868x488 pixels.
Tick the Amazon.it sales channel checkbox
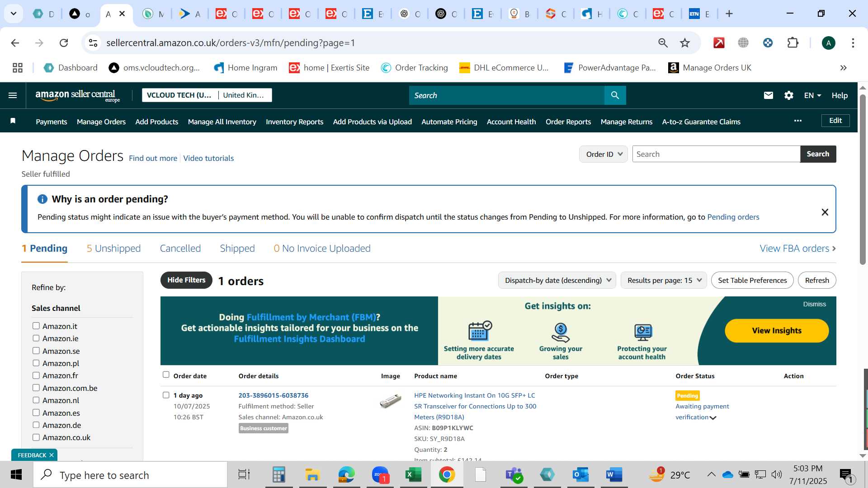[x=36, y=326]
